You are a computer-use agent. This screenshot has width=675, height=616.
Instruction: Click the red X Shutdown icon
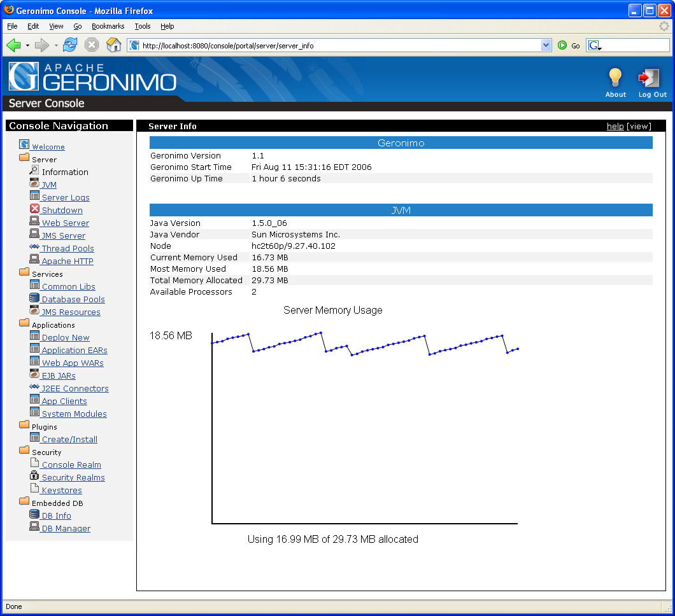[x=34, y=209]
